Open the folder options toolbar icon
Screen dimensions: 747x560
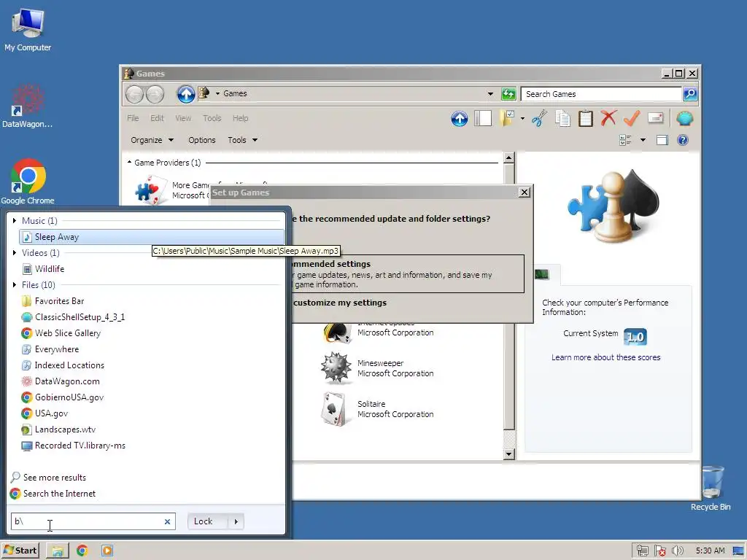point(507,118)
